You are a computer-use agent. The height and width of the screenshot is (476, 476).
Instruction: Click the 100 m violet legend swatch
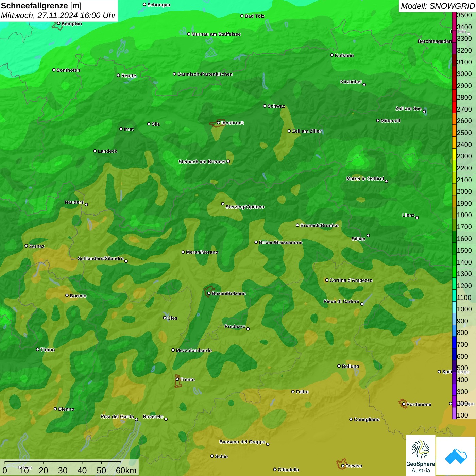tap(454, 413)
